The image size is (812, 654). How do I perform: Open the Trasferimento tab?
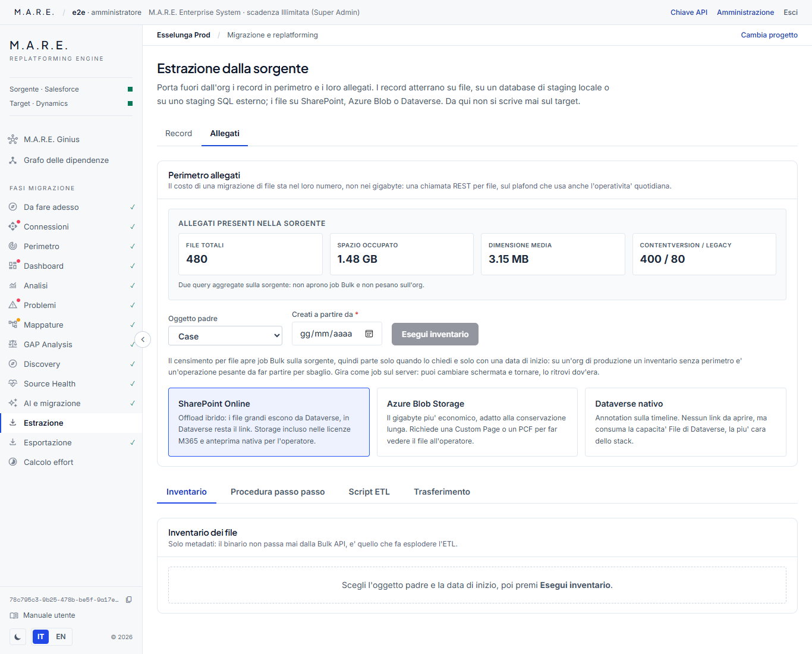click(442, 492)
